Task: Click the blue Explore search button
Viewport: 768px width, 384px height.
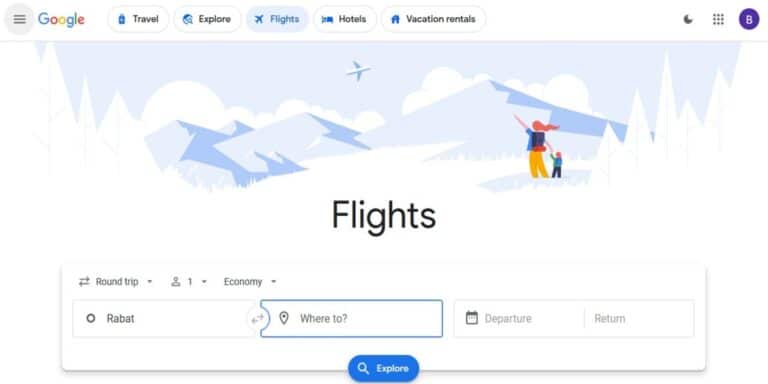Action: [x=384, y=368]
